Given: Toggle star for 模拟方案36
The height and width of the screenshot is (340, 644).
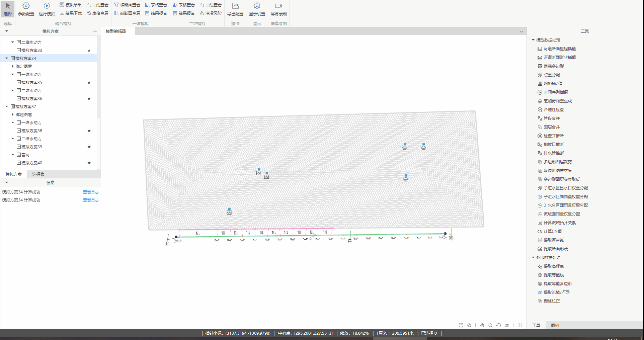Looking at the screenshot, I should (x=89, y=98).
